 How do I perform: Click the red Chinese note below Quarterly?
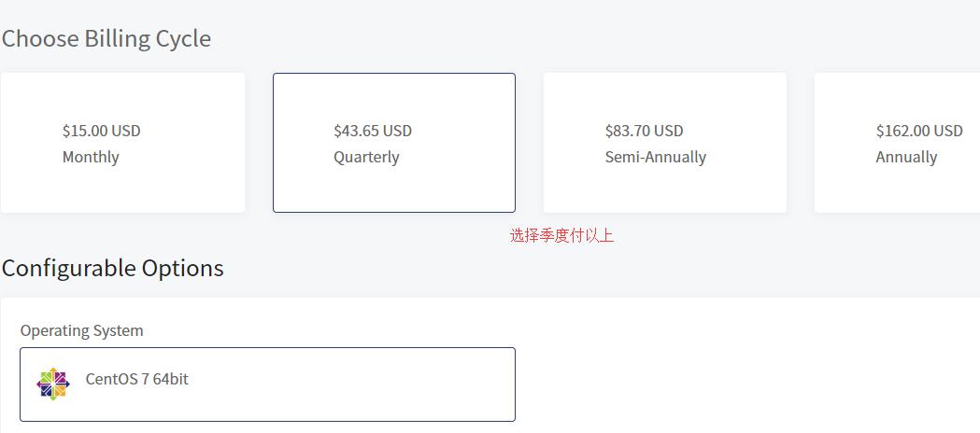pyautogui.click(x=561, y=235)
